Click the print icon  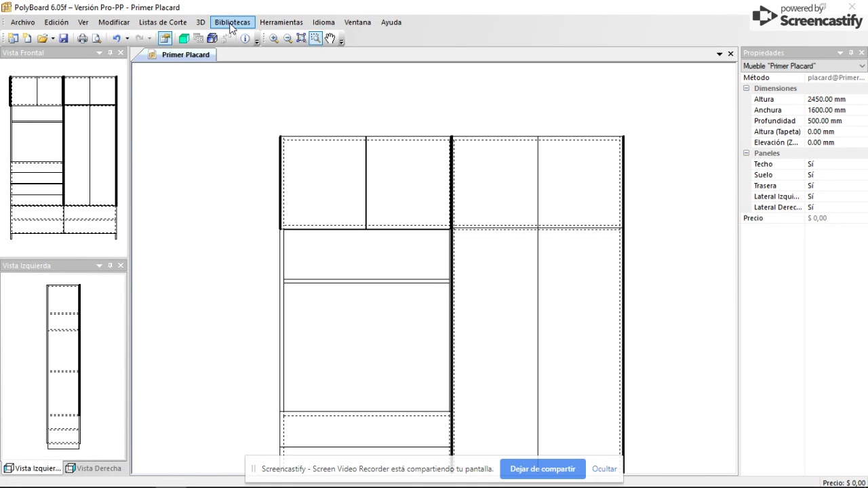click(82, 39)
